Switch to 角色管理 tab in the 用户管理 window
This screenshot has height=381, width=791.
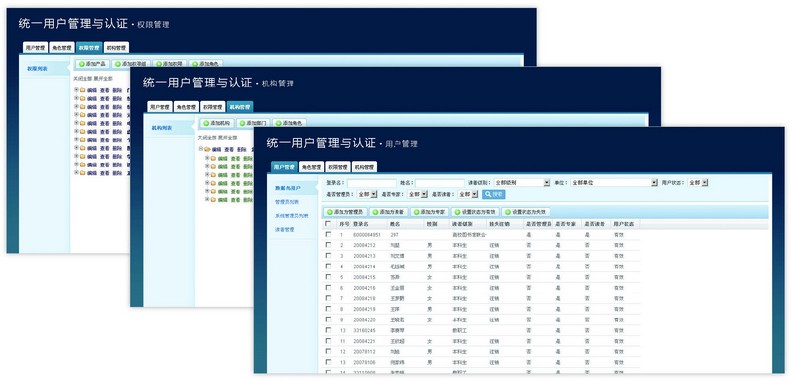point(311,167)
